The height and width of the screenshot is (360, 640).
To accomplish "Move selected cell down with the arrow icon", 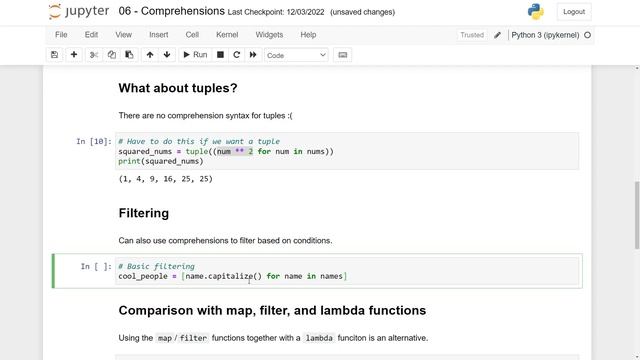I will pyautogui.click(x=167, y=55).
